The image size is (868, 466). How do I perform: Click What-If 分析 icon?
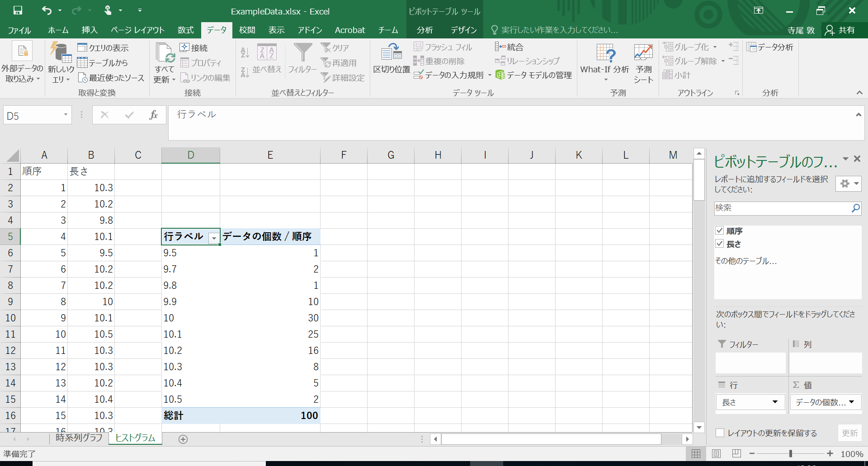click(x=605, y=53)
